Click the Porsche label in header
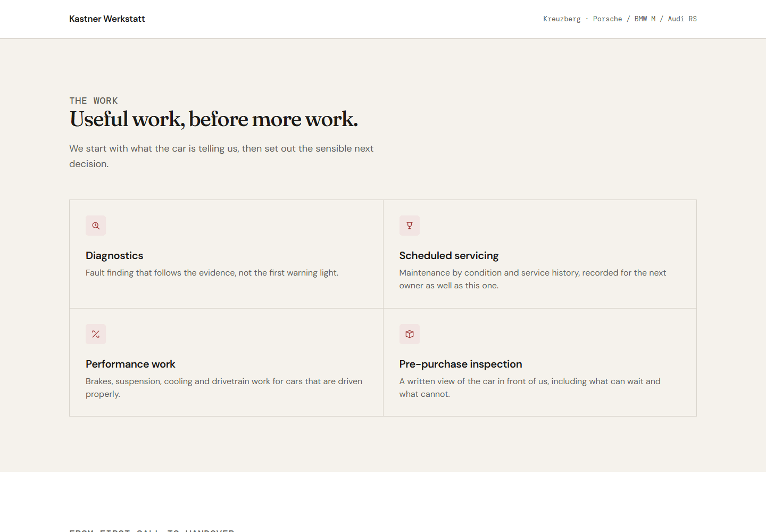This screenshot has width=766, height=532. coord(607,19)
